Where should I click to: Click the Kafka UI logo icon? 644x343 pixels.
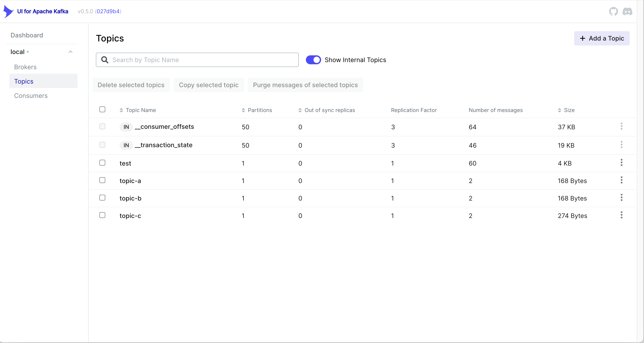tap(8, 11)
